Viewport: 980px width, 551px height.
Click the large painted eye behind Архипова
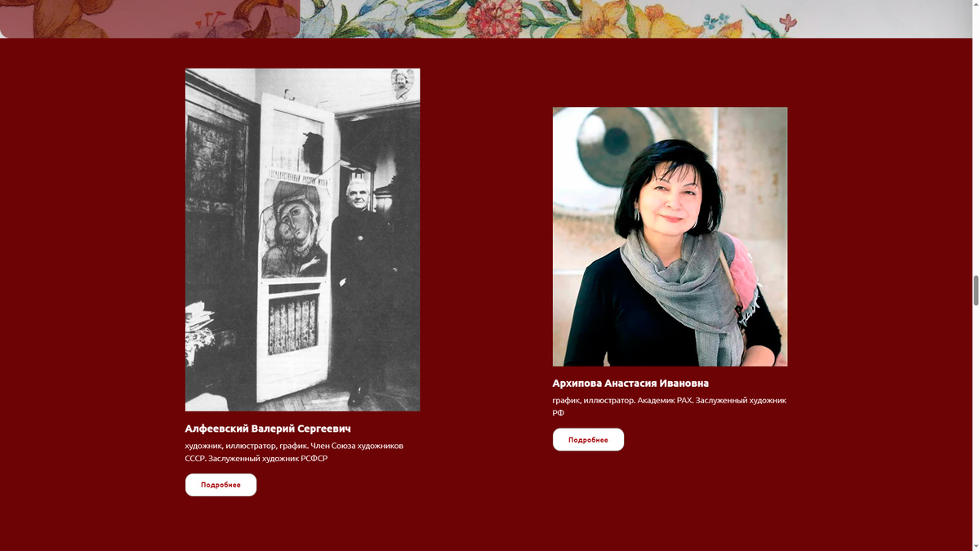(607, 136)
